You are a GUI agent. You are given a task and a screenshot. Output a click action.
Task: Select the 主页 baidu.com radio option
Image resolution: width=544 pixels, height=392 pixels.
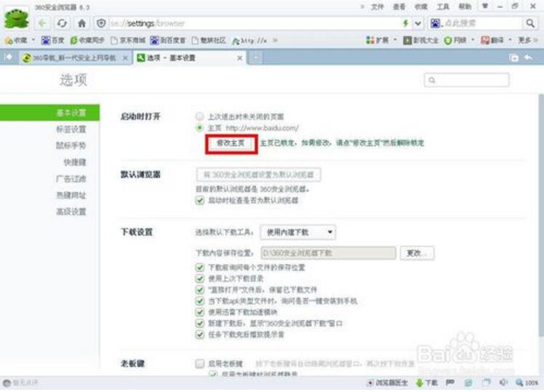tap(199, 128)
